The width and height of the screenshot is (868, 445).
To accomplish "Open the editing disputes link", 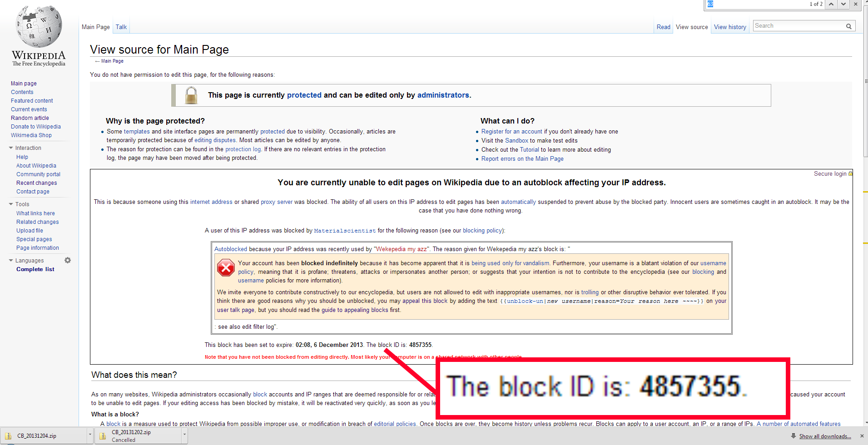I will coord(215,140).
